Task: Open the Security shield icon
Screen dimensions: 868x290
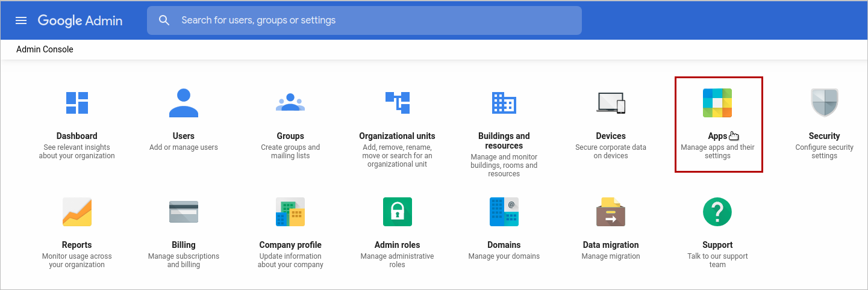Action: [x=824, y=103]
